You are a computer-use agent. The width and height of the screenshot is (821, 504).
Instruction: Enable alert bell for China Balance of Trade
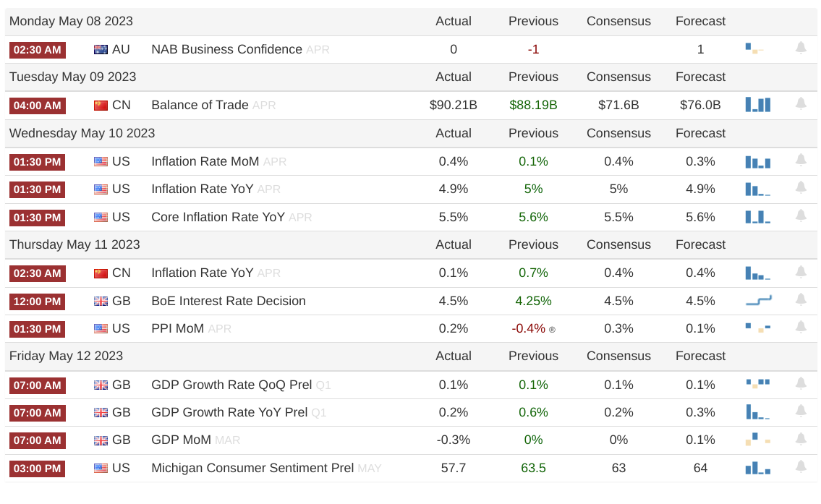tap(801, 104)
